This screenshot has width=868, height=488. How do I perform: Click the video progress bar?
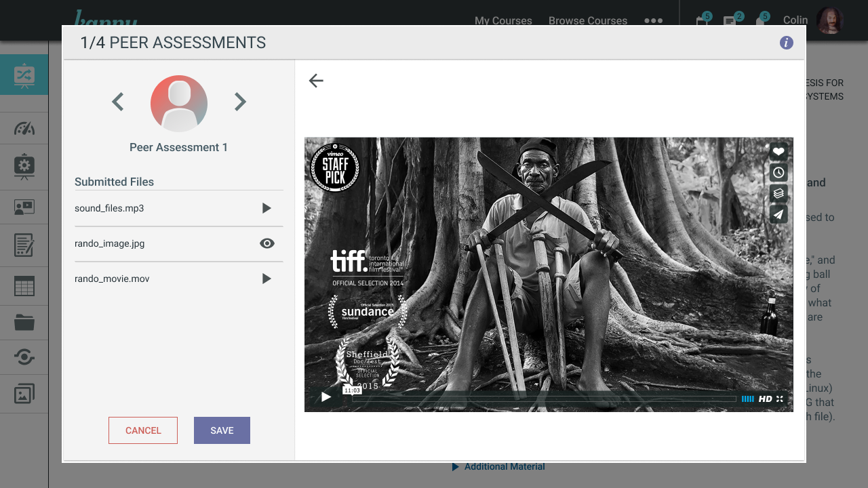pos(542,399)
